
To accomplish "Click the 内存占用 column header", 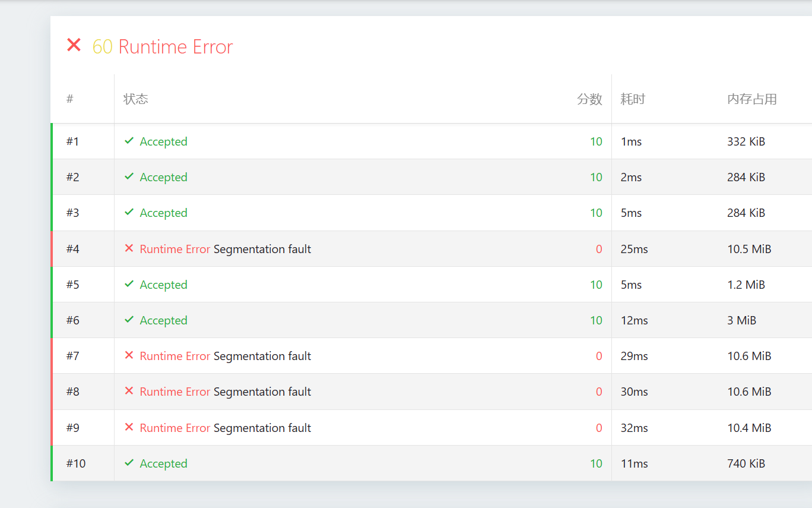I will coord(752,99).
